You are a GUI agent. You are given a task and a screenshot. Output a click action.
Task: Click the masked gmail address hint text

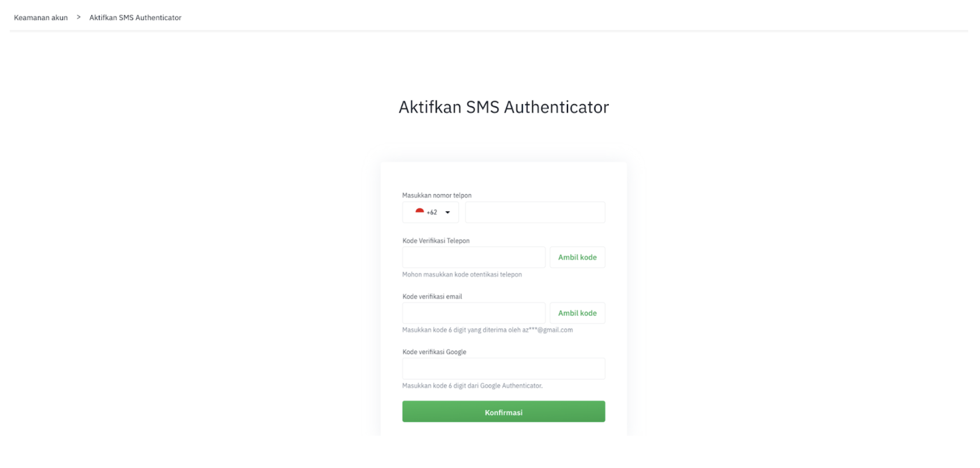click(547, 330)
